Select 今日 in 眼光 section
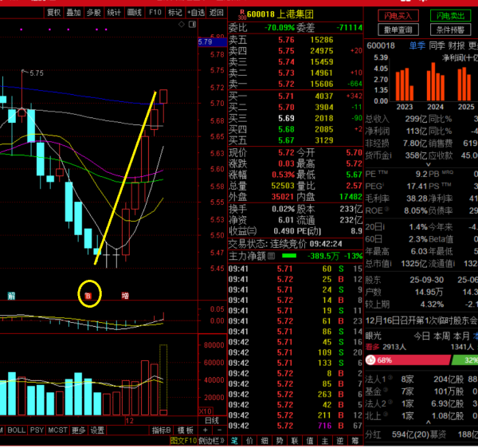The image size is (478, 448). click(422, 336)
